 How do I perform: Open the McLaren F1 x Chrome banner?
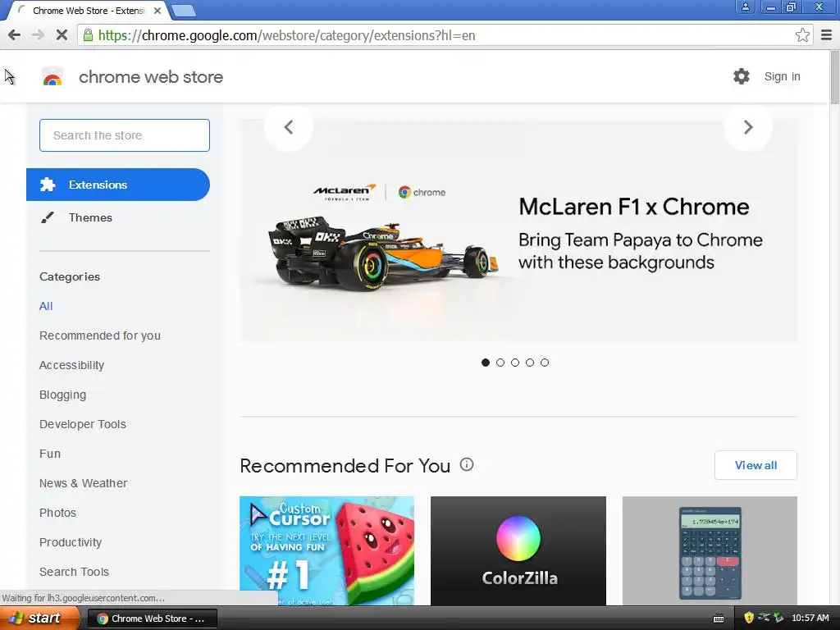point(518,231)
